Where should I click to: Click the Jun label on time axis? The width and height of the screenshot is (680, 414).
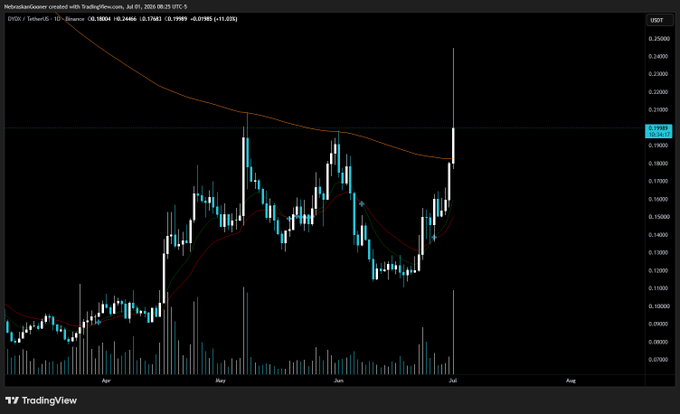pos(338,381)
